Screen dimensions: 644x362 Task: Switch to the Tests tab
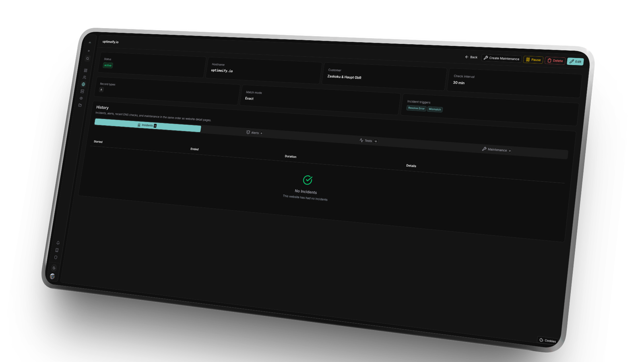pos(368,141)
